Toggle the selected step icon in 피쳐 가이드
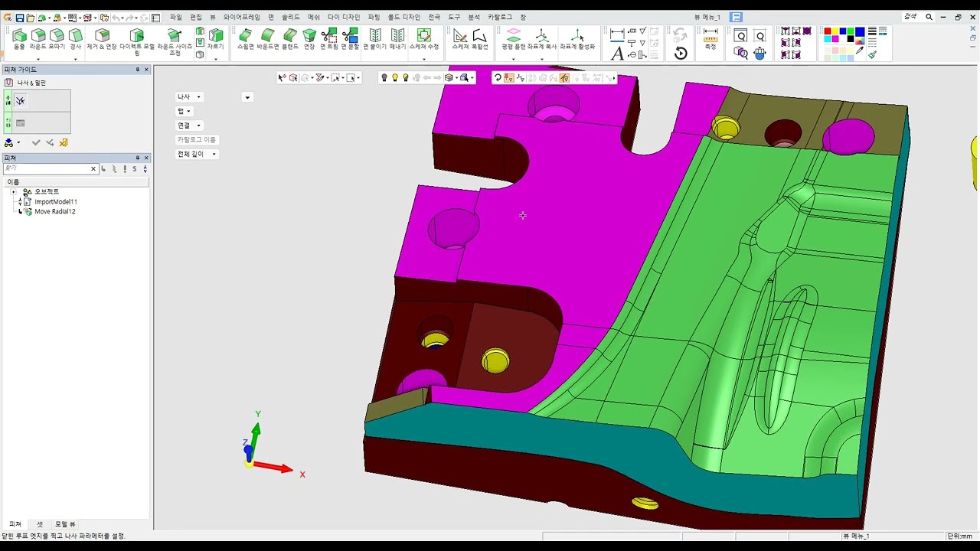 [20, 100]
